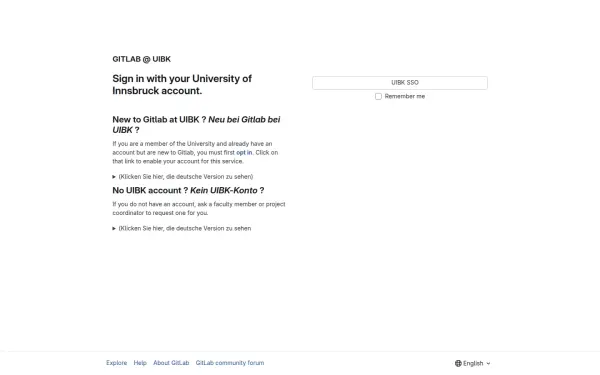The width and height of the screenshot is (600, 375).
Task: Click the paragraph about asking a faculty member
Action: point(199,209)
